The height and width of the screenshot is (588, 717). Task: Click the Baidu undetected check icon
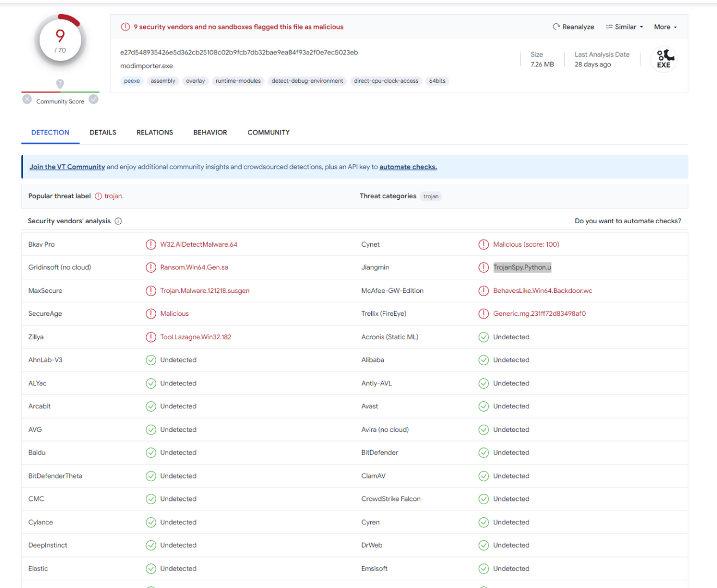(151, 452)
